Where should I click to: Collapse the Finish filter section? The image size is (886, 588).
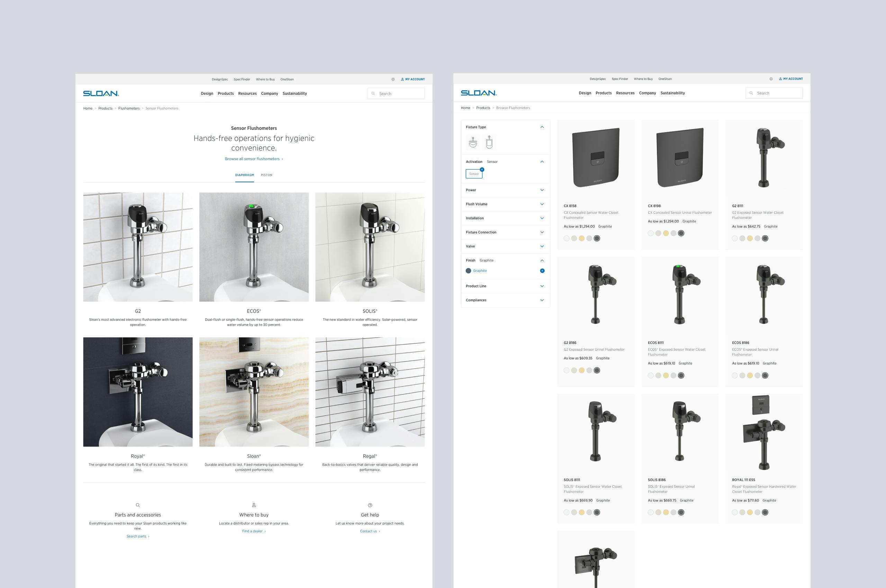tap(542, 260)
